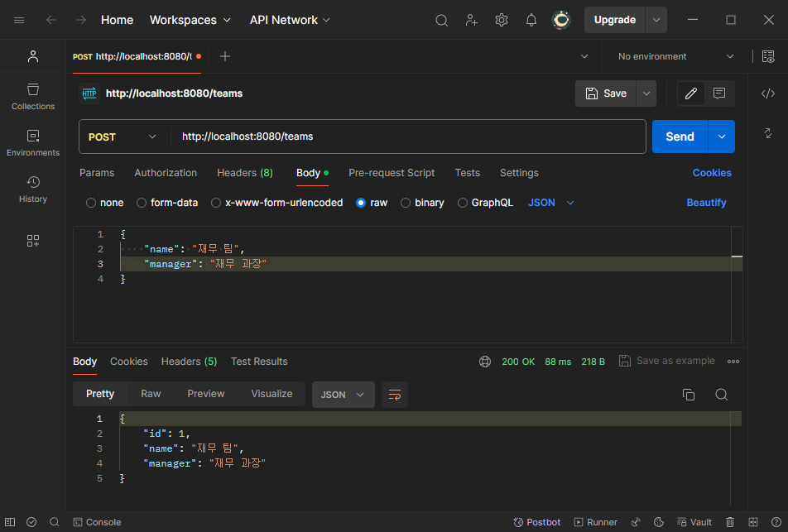This screenshot has height=532, width=788.
Task: Open the Save options dropdown arrow
Action: 646,93
